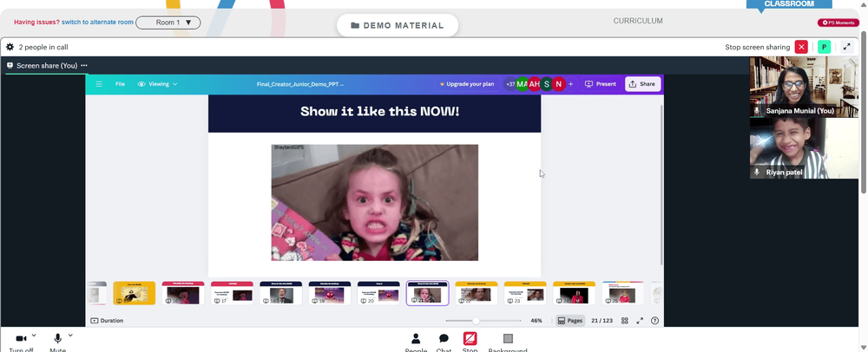Select slide thumbnail 22

pyautogui.click(x=476, y=293)
